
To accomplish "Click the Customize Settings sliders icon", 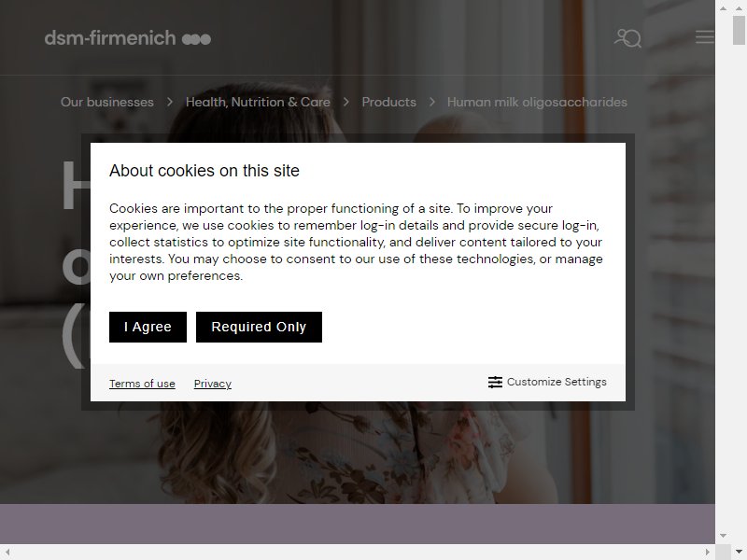I will (495, 382).
